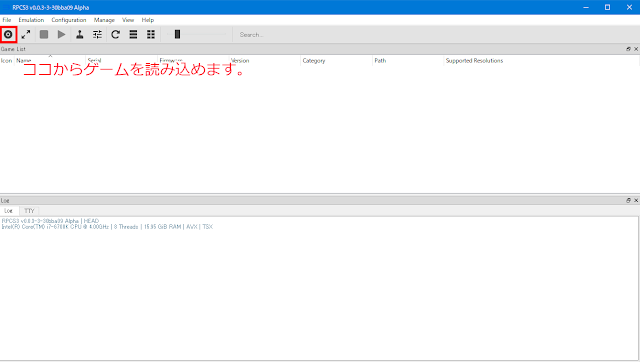Image resolution: width=640 pixels, height=362 pixels.
Task: Open the File menu
Action: coord(7,20)
